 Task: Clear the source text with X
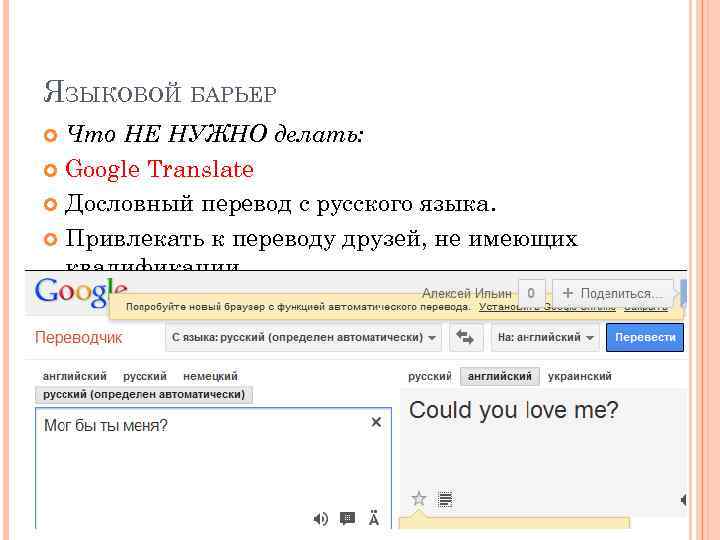coord(376,422)
